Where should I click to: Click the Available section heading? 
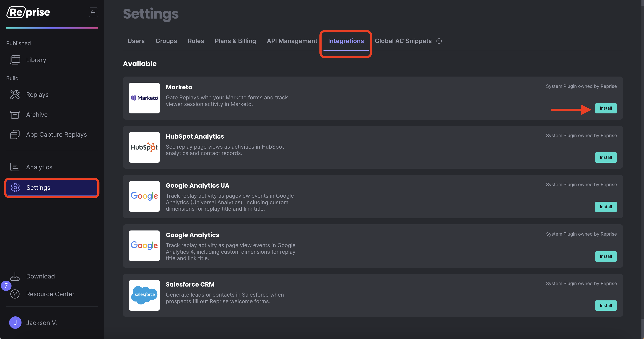pyautogui.click(x=140, y=64)
